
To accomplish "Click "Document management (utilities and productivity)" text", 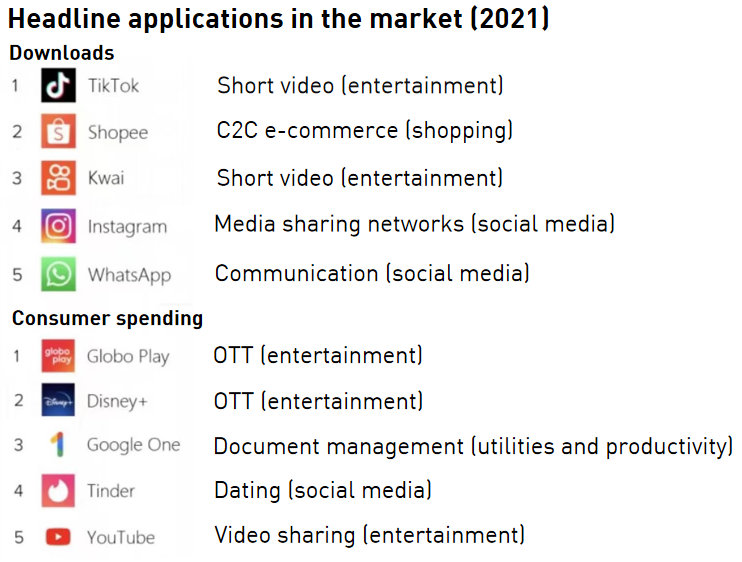I will click(x=473, y=447).
